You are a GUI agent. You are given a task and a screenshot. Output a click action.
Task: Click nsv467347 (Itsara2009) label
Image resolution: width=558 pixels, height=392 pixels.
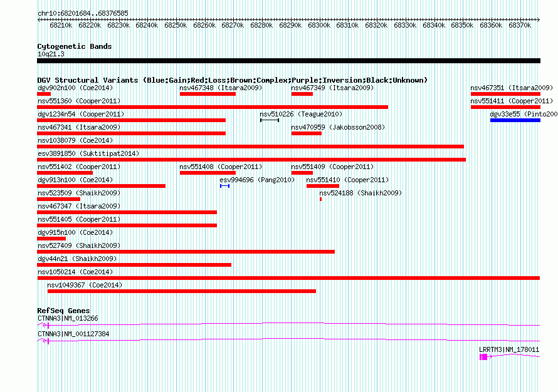(x=79, y=207)
